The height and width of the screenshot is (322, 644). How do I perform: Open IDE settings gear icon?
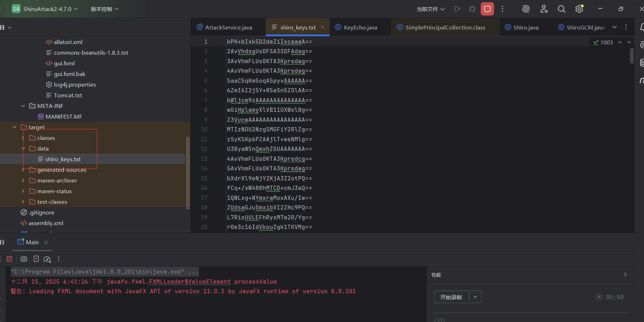coord(579,9)
